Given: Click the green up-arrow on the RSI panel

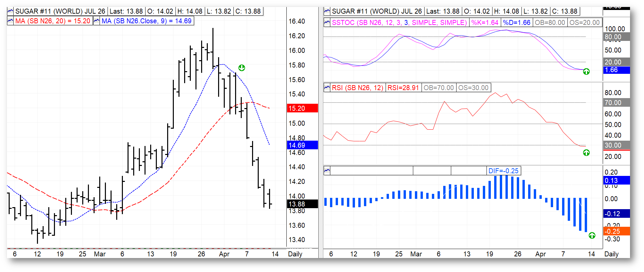Looking at the screenshot, I should point(586,153).
